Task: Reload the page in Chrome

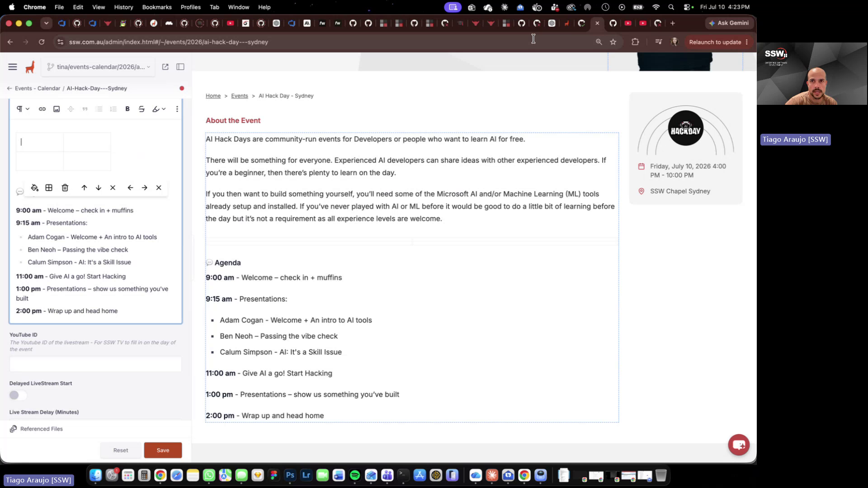Action: click(42, 42)
